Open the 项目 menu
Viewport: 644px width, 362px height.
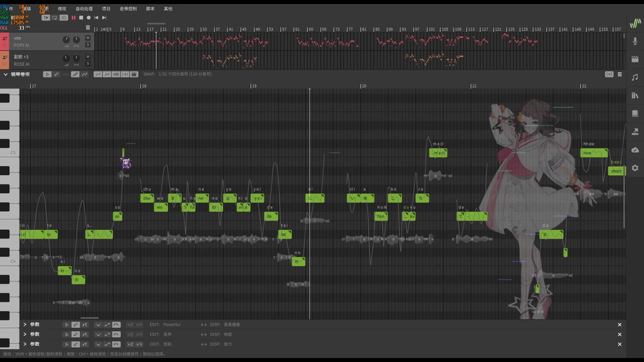coord(106,9)
